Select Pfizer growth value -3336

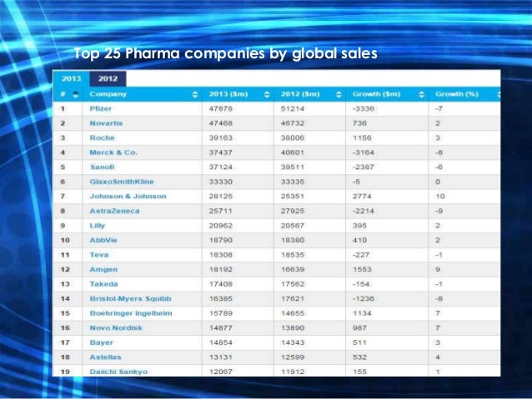coord(363,109)
